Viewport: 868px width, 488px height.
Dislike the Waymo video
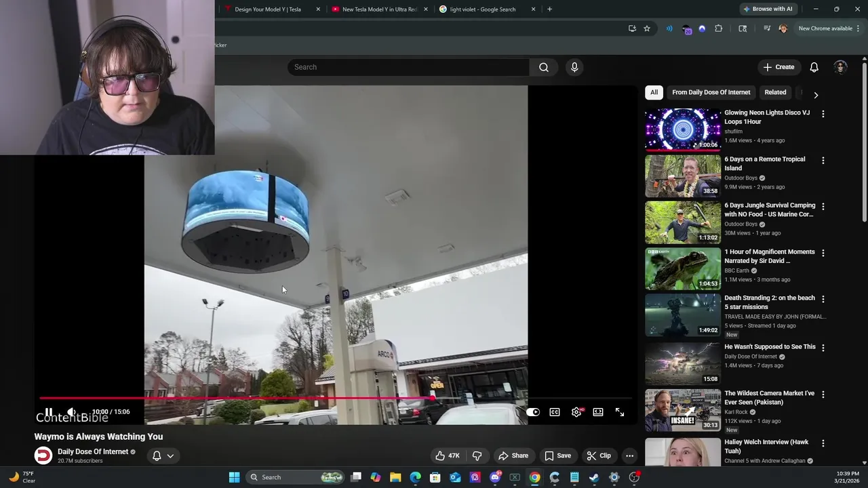click(477, 455)
